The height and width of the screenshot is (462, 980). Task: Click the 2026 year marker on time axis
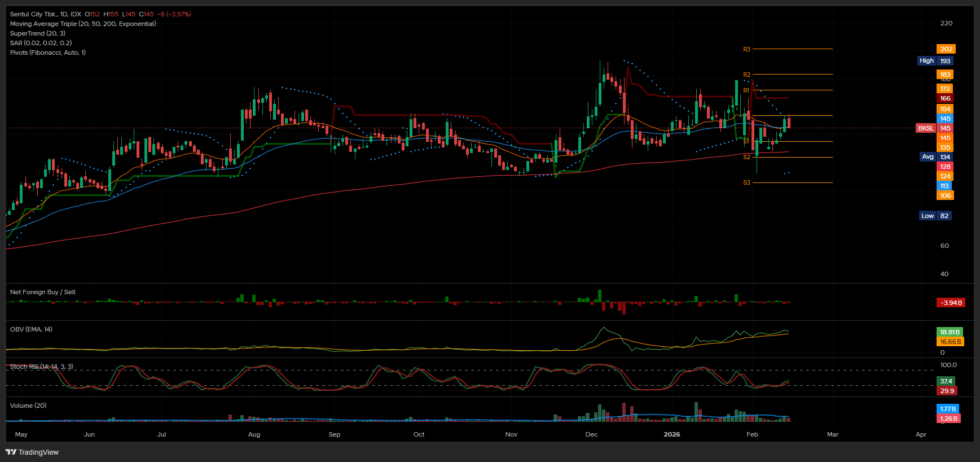[671, 434]
